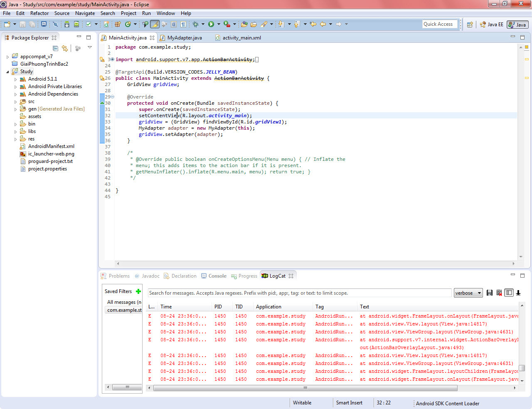Open the Refactor menu
This screenshot has width=532, height=409.
39,13
